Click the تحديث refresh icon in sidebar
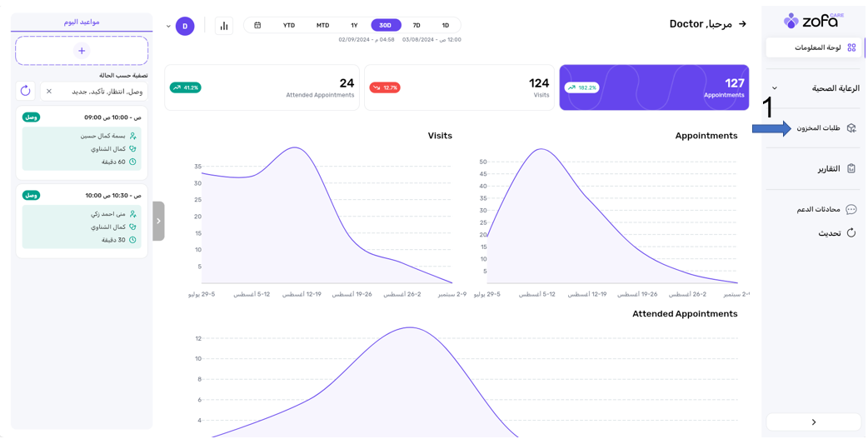 pos(851,233)
